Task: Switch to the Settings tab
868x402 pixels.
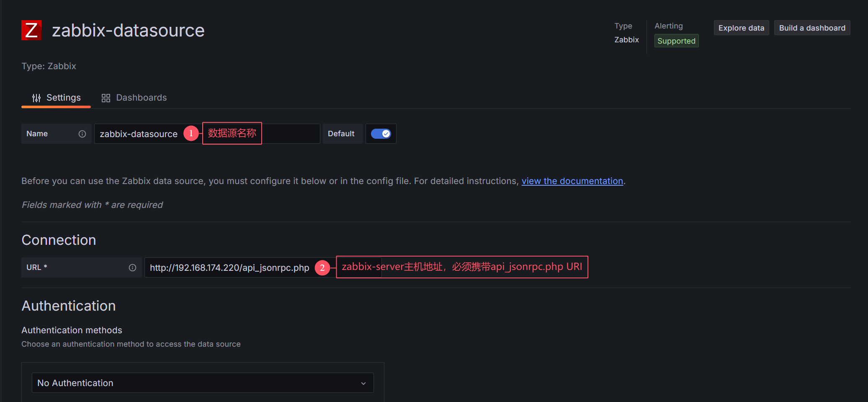Action: [56, 98]
